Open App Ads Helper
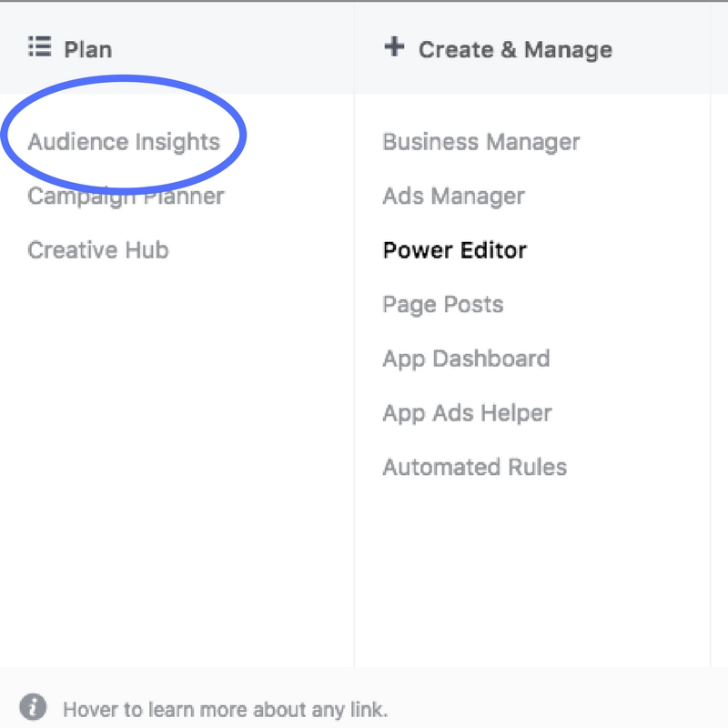Screen dimensions: 728x728 [467, 413]
